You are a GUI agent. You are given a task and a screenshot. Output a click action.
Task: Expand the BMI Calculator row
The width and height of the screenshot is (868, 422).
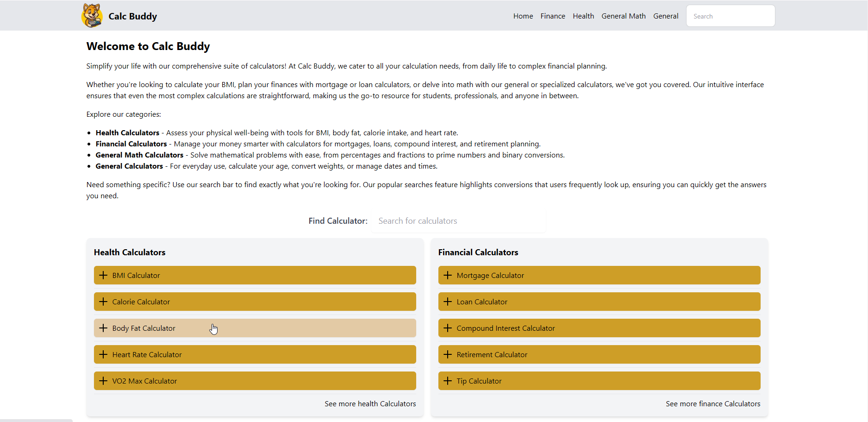pyautogui.click(x=255, y=275)
